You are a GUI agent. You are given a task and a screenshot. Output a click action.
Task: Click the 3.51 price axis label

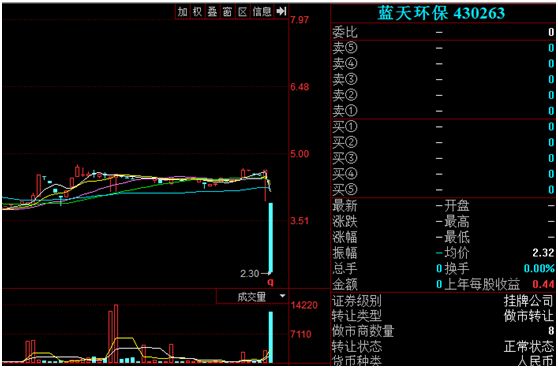300,221
